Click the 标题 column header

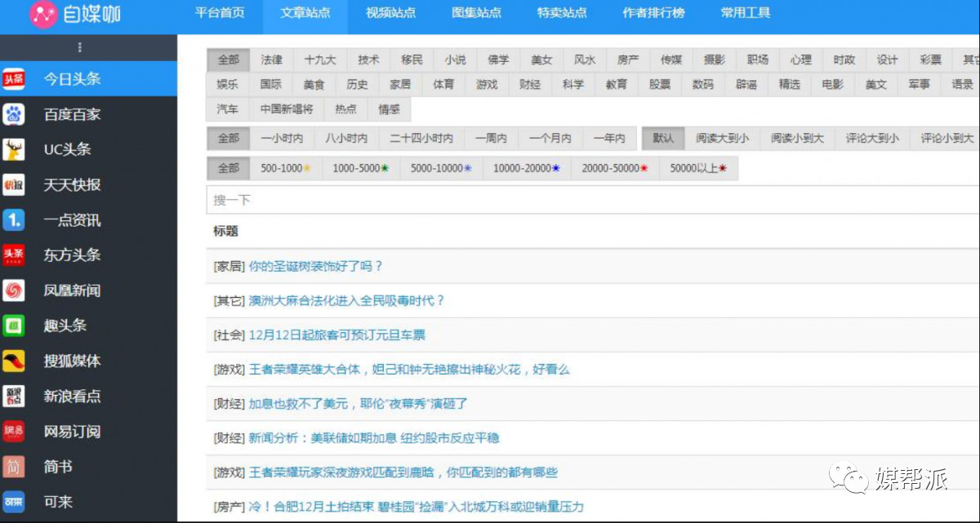click(x=226, y=231)
